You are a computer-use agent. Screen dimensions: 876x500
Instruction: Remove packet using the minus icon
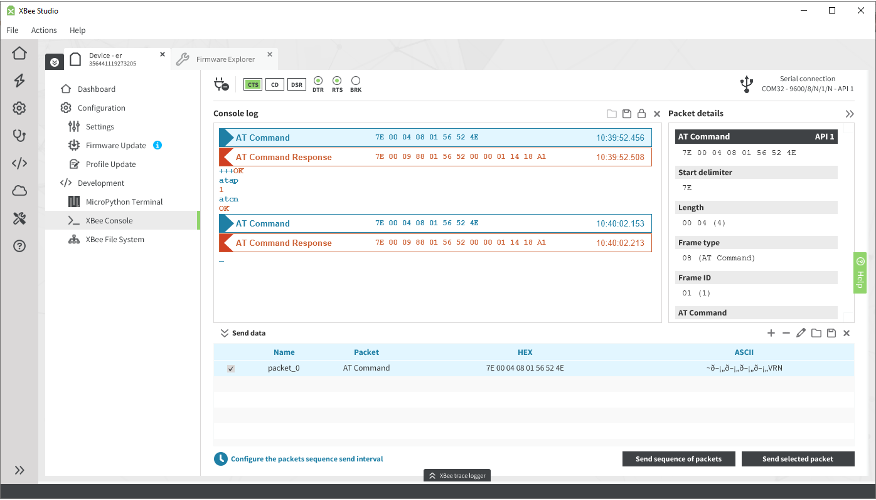[x=786, y=333]
